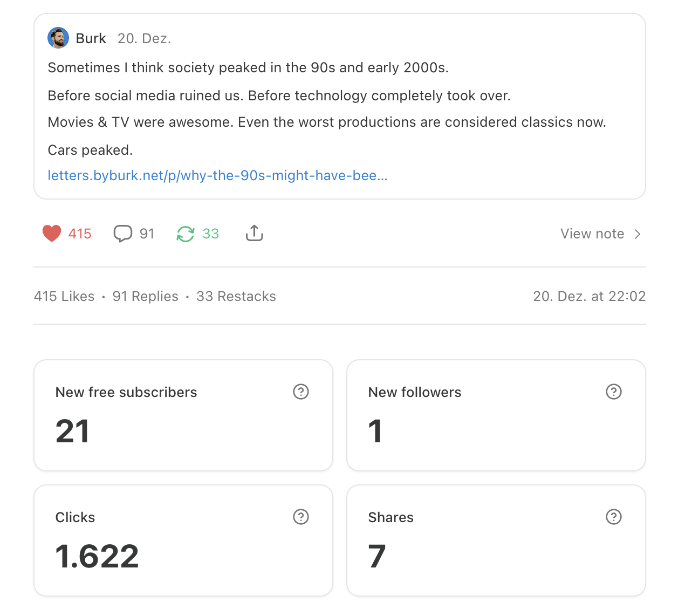Click the help icon beside Clicks
This screenshot has height=616, width=685.
[301, 517]
